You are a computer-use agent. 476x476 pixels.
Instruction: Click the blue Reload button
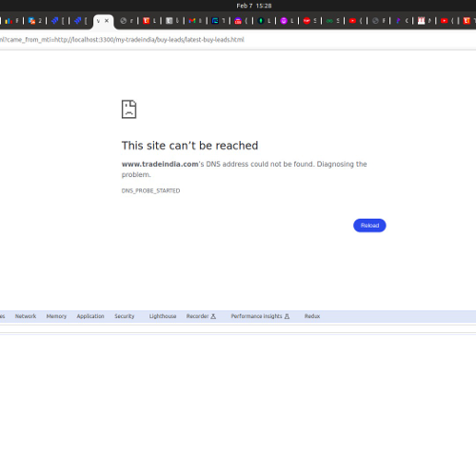[369, 226]
